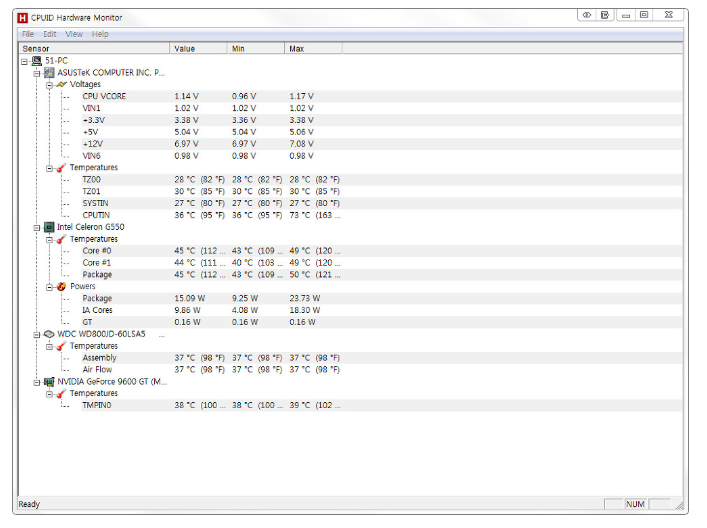Select the Air Flow temperature row
The image size is (707, 528).
point(381,370)
